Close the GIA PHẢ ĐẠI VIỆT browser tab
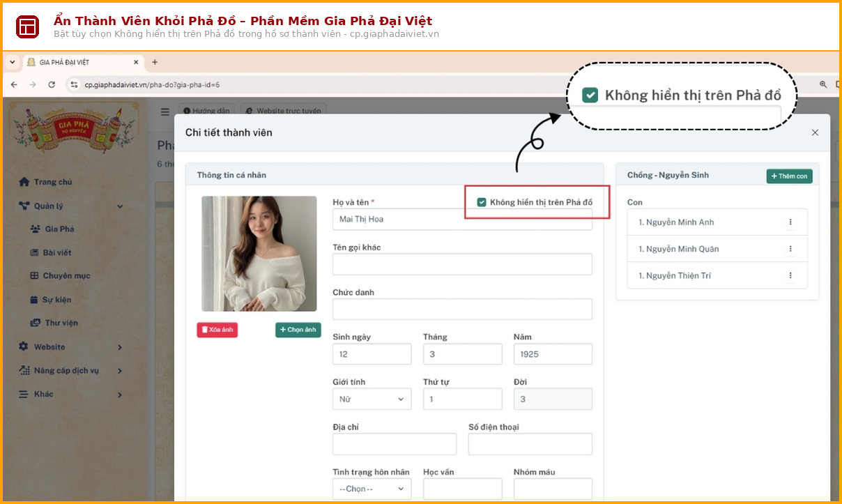The height and width of the screenshot is (504, 842). coord(136,62)
